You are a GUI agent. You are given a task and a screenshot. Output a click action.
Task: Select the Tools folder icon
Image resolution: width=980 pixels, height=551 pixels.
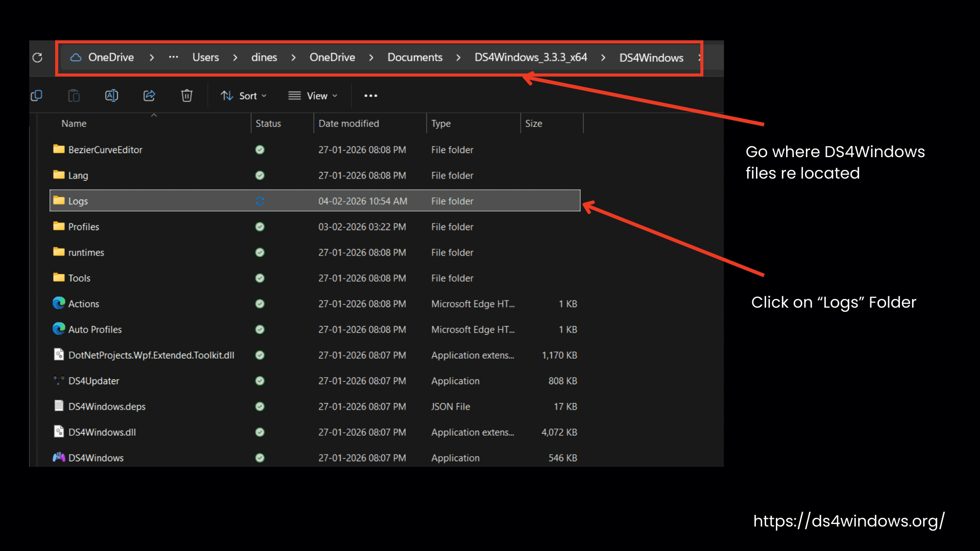tap(59, 278)
